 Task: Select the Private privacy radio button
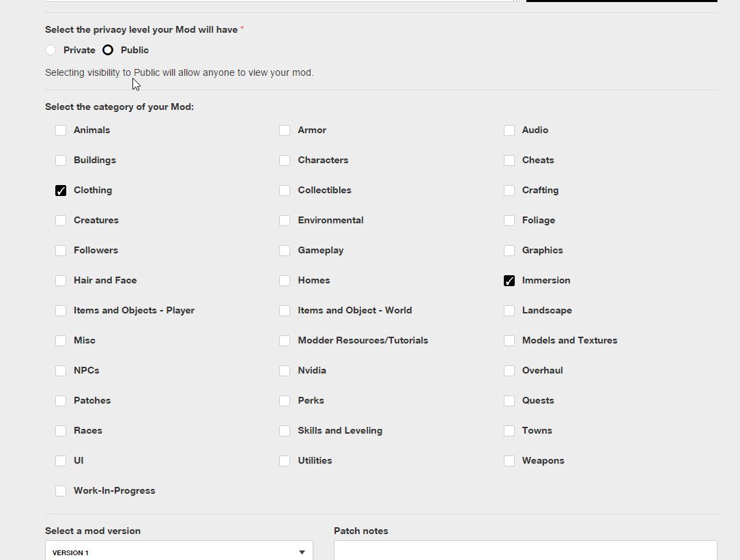51,50
